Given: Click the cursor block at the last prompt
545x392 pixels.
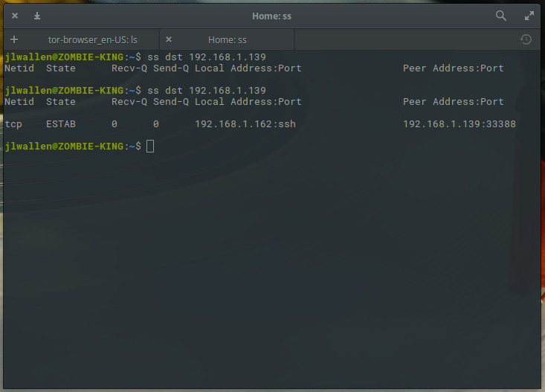Looking at the screenshot, I should coord(150,147).
